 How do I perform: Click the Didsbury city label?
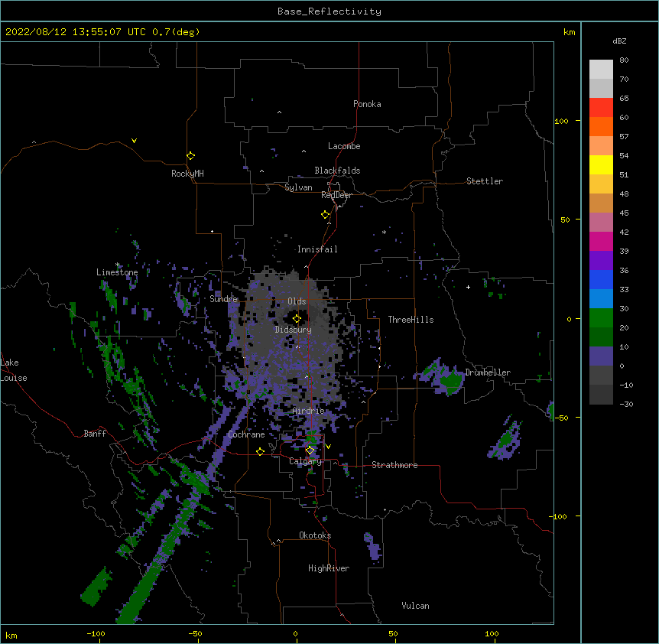(294, 330)
